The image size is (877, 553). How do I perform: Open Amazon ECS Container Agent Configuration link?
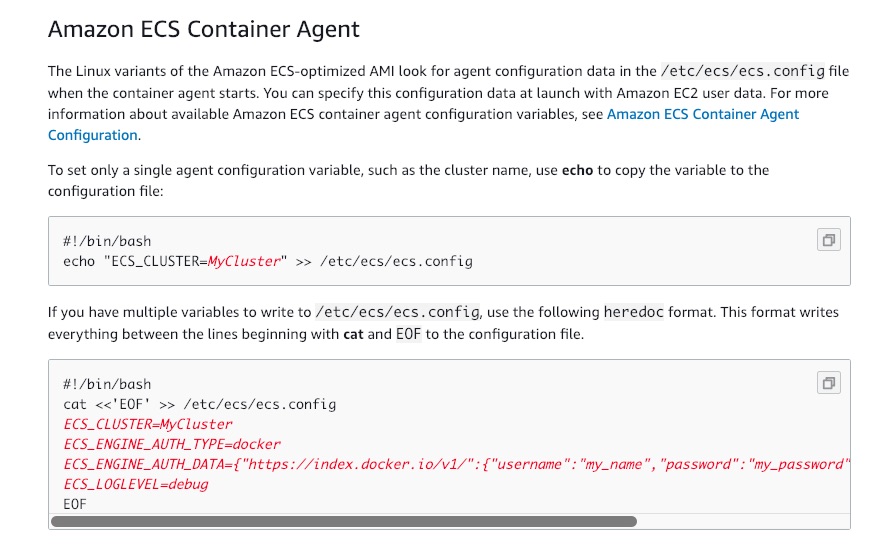tap(702, 114)
